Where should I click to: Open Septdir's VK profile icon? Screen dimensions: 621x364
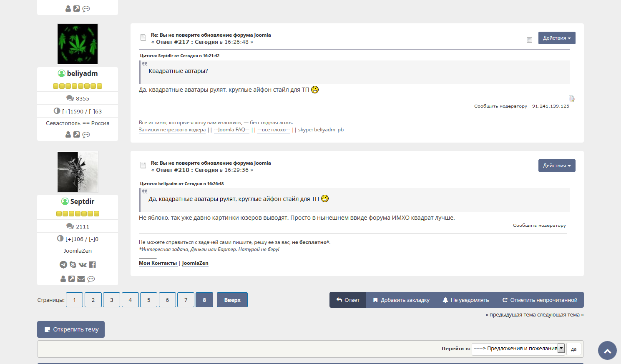pyautogui.click(x=83, y=265)
